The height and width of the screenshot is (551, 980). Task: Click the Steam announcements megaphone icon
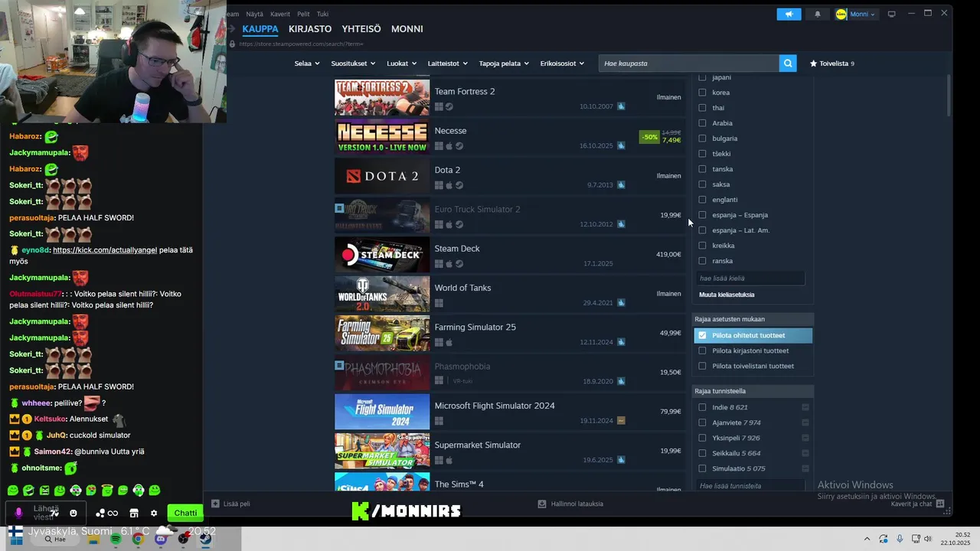coord(789,14)
